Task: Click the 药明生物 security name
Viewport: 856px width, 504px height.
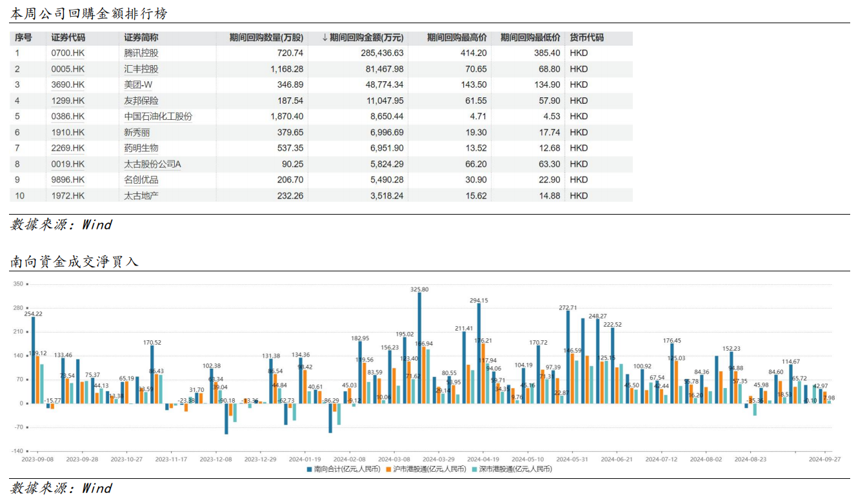Action: point(141,148)
